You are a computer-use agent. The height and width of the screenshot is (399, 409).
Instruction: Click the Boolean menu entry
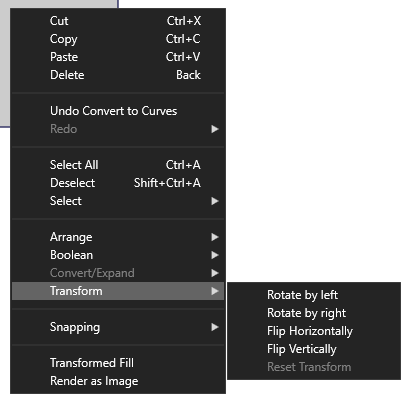pyautogui.click(x=118, y=255)
